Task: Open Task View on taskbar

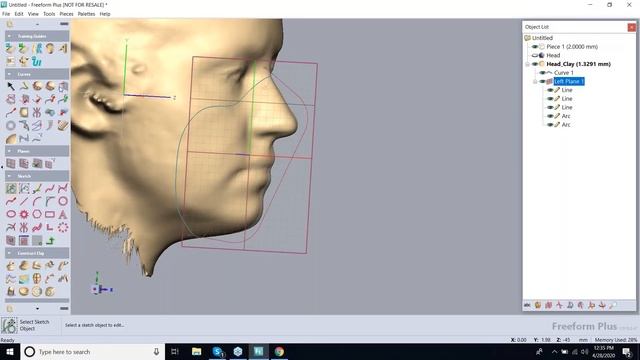Action: 175,351
